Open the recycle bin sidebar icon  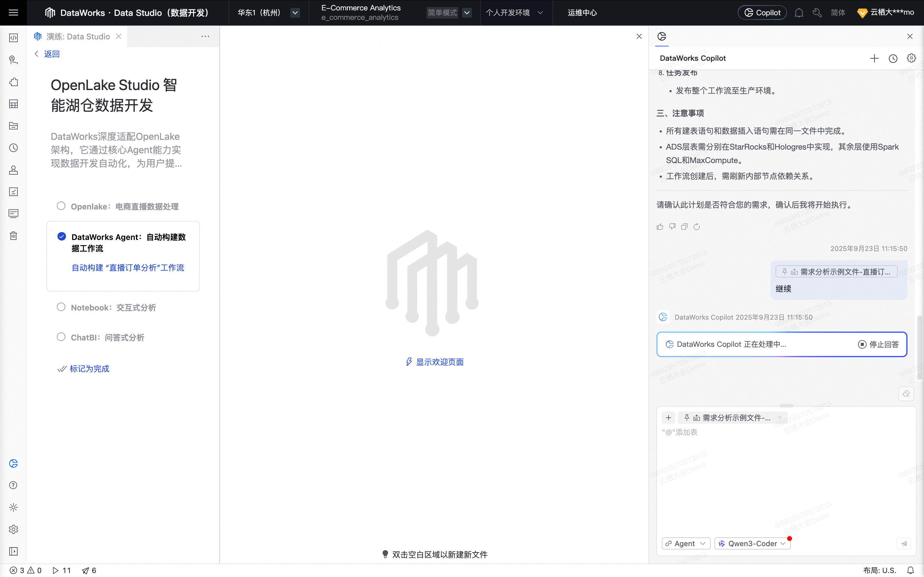click(x=13, y=235)
